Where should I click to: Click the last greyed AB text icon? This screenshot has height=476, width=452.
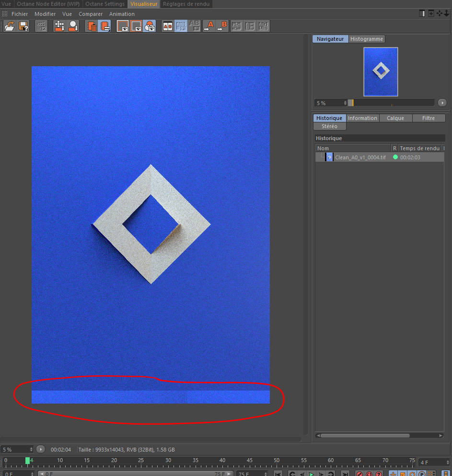263,26
